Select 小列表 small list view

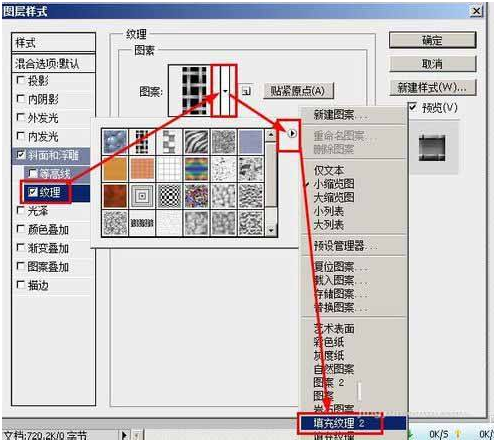(x=353, y=211)
